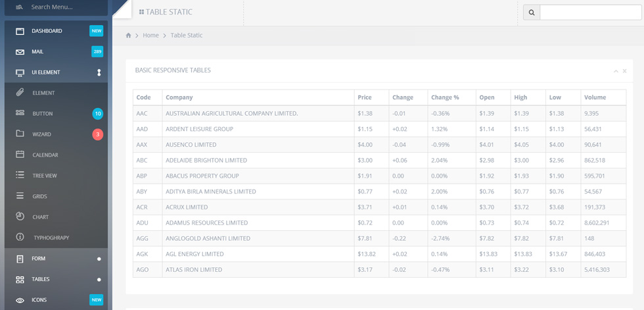Image resolution: width=644 pixels, height=310 pixels.
Task: Open the Wizard folder icon
Action: coord(20,134)
